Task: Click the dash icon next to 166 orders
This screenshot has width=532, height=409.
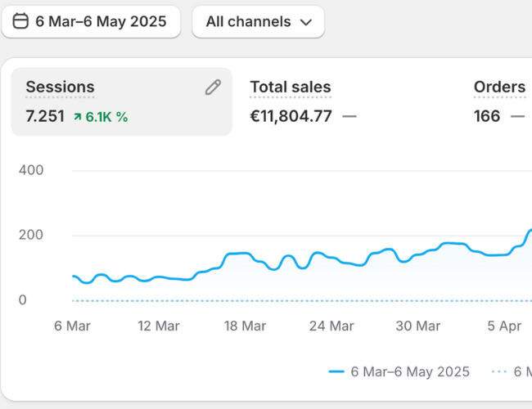Action: (517, 116)
